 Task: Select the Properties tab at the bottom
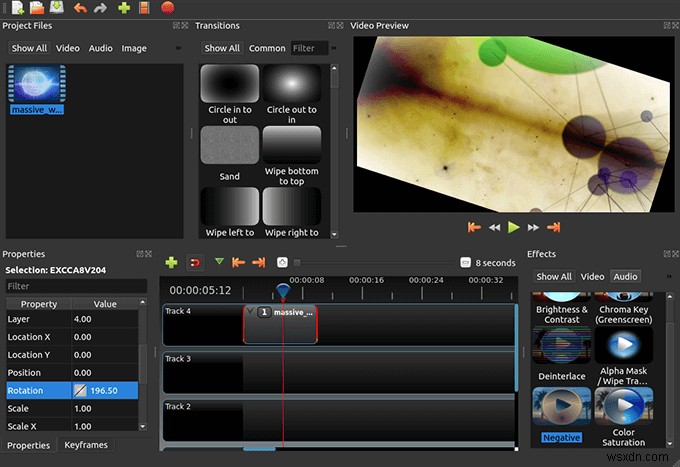pyautogui.click(x=28, y=445)
